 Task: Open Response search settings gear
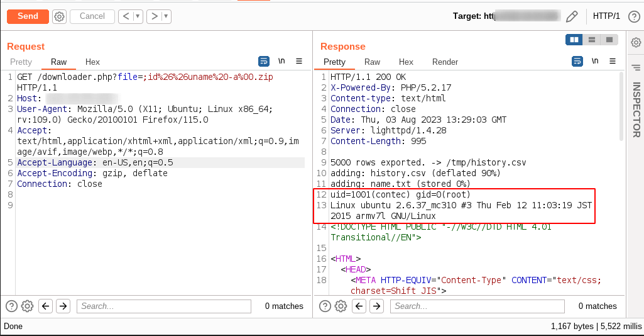(341, 306)
